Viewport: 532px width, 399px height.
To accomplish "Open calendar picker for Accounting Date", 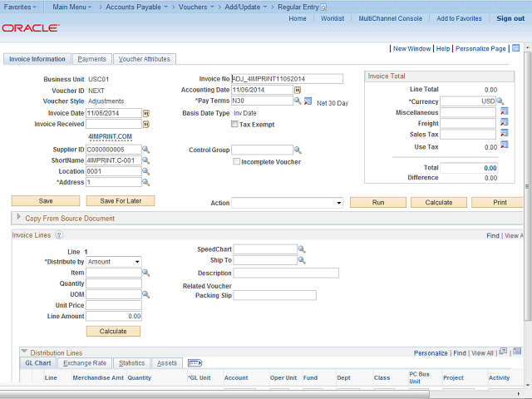I will [298, 90].
